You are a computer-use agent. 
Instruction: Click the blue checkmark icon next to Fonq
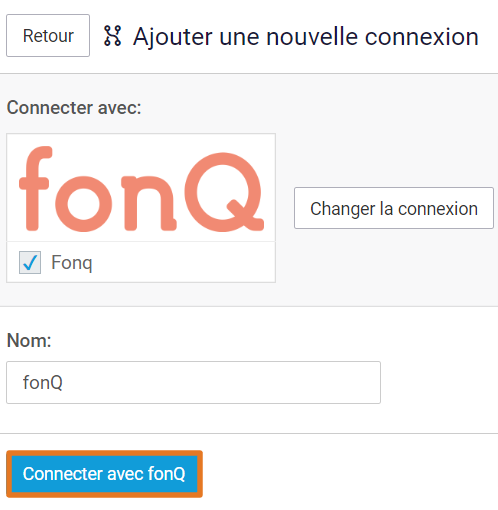pos(30,263)
